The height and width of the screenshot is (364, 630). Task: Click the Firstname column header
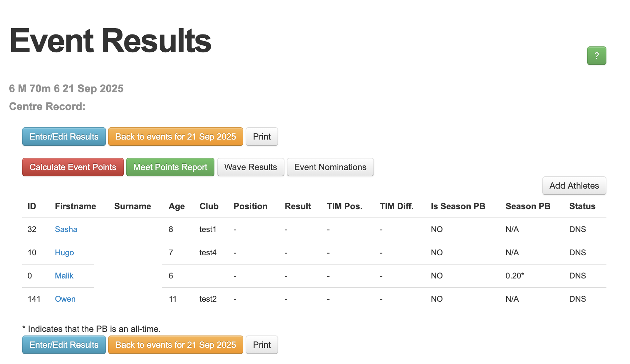pyautogui.click(x=75, y=206)
